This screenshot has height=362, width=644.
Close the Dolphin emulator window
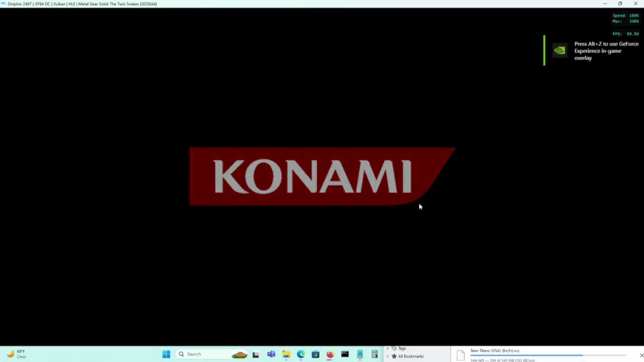tap(635, 4)
